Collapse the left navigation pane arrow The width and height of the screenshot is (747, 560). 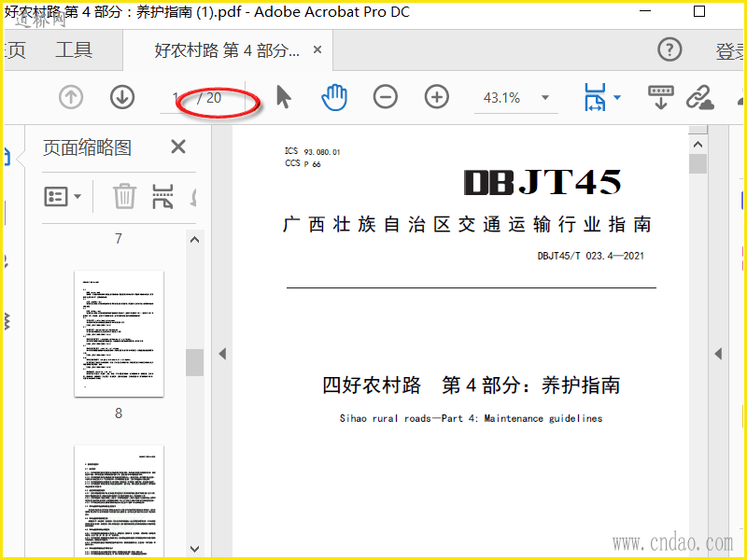222,354
